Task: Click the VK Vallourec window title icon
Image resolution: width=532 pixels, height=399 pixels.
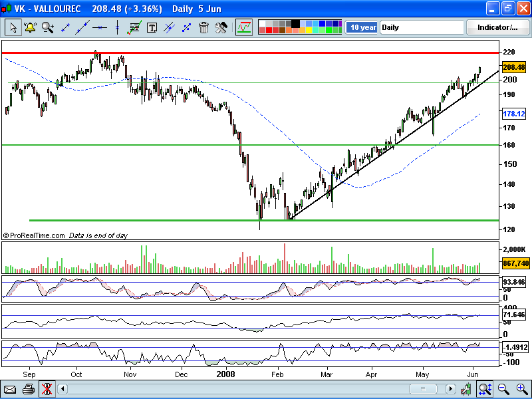Action: (6, 8)
